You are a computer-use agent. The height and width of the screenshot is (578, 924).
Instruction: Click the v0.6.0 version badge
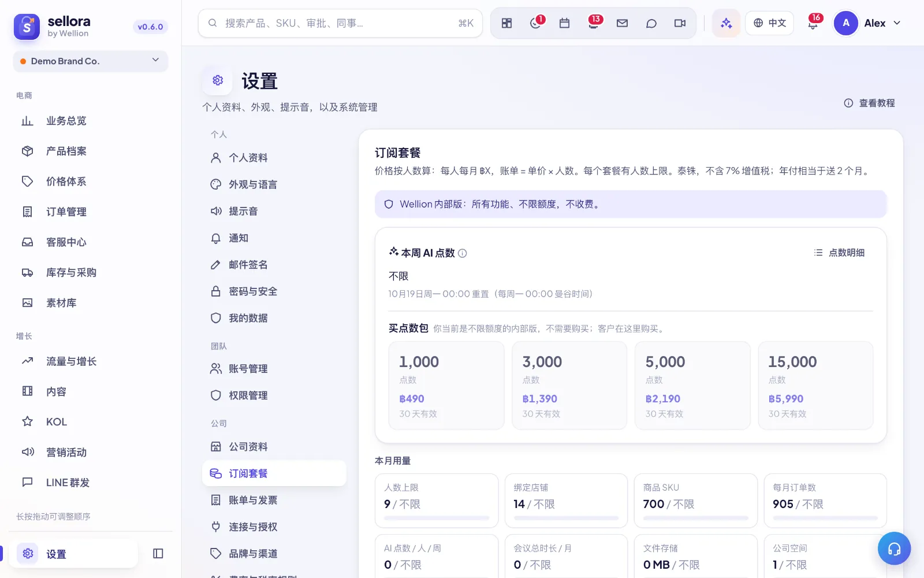click(x=150, y=27)
